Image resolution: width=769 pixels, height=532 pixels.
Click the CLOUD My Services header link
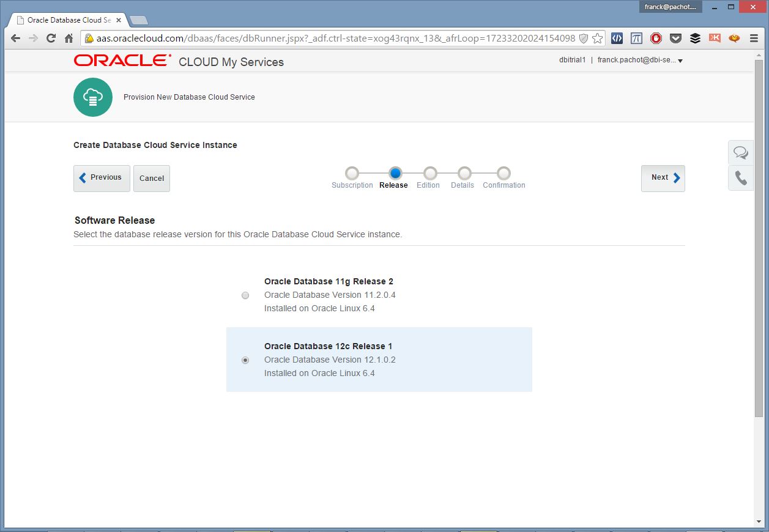(x=231, y=62)
